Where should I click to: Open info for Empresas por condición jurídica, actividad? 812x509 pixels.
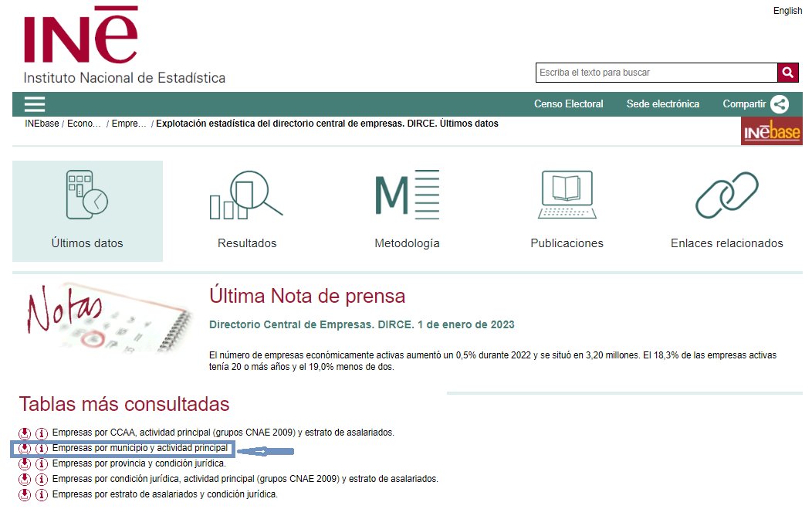pos(42,480)
